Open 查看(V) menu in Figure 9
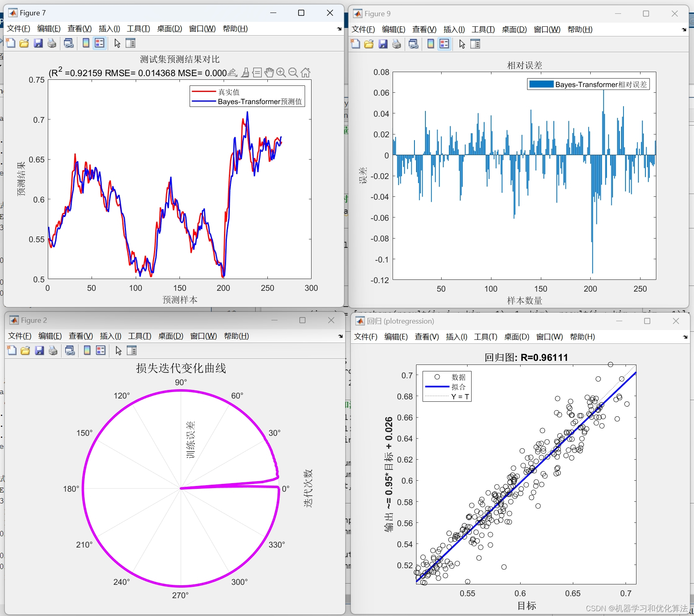The image size is (694, 616). (x=424, y=30)
